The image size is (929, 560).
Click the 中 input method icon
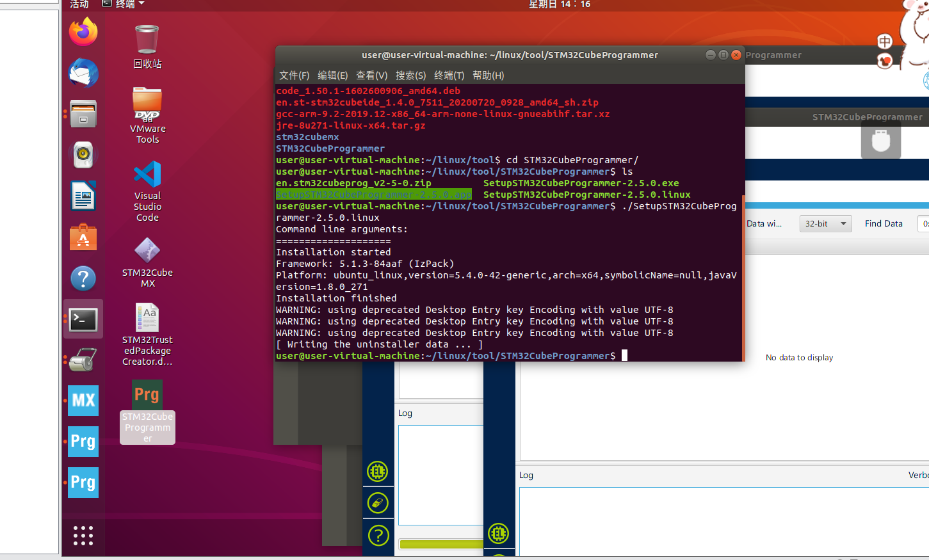tap(885, 42)
